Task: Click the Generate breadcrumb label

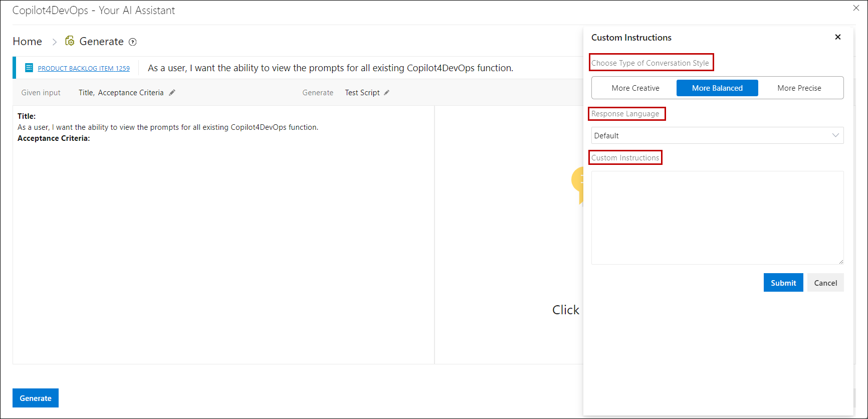Action: (x=101, y=42)
